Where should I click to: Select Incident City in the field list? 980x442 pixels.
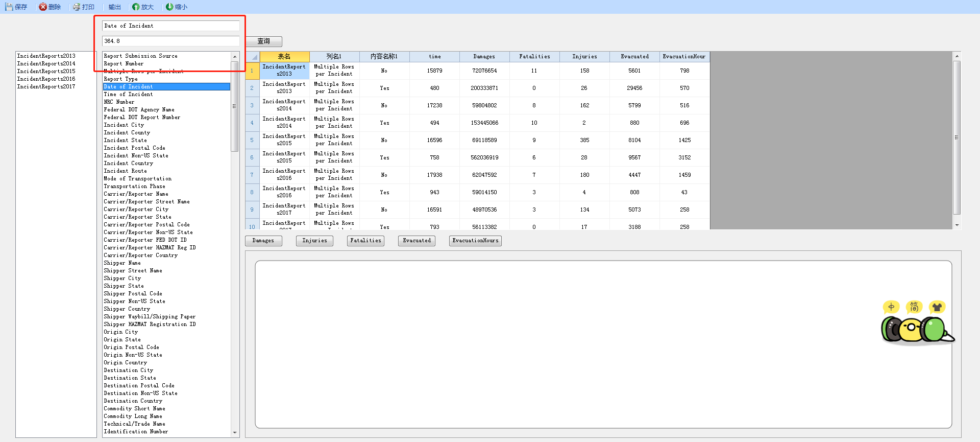tap(166, 125)
